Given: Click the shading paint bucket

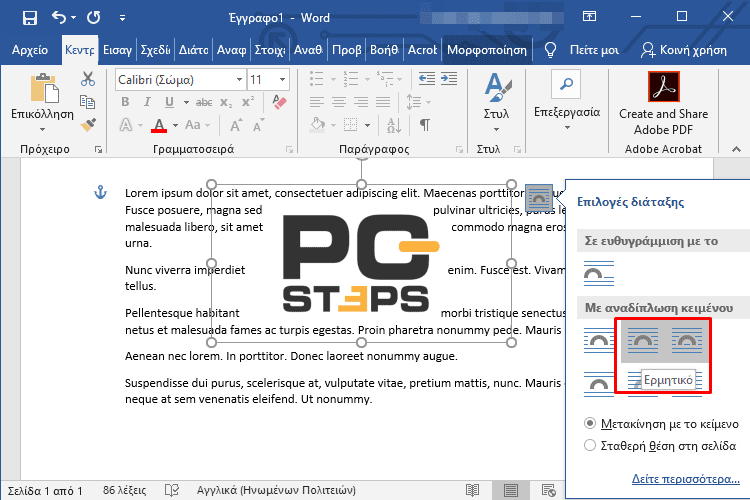Looking at the screenshot, I should click(x=317, y=125).
